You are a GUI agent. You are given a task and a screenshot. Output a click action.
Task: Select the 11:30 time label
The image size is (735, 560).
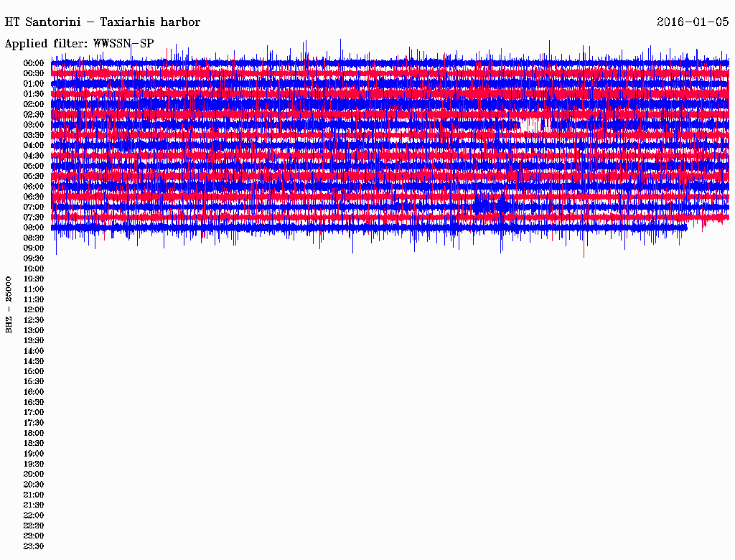(34, 299)
